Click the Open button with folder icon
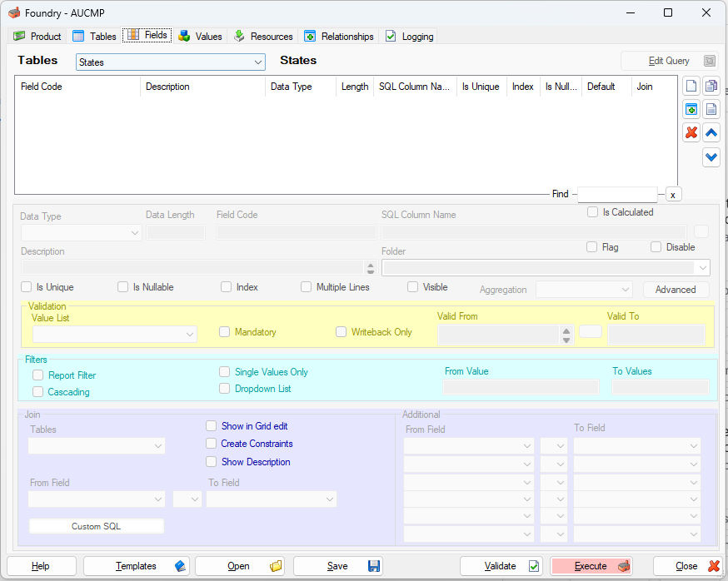 click(x=240, y=566)
